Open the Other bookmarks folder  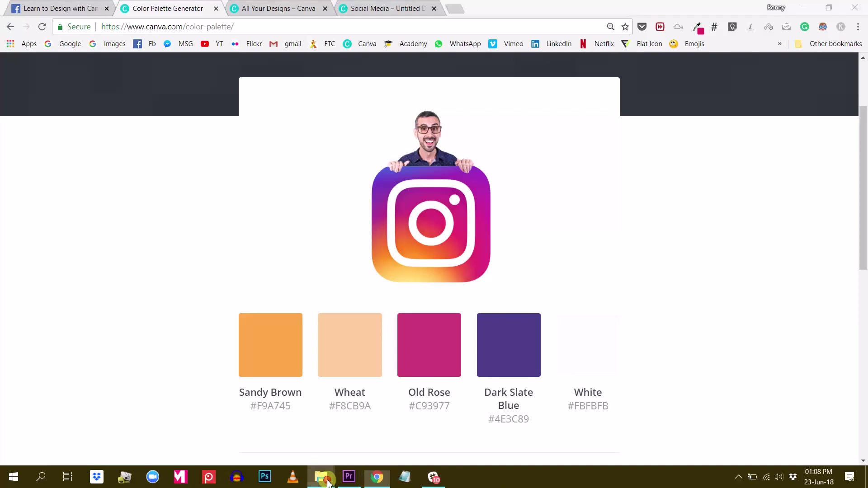click(828, 44)
